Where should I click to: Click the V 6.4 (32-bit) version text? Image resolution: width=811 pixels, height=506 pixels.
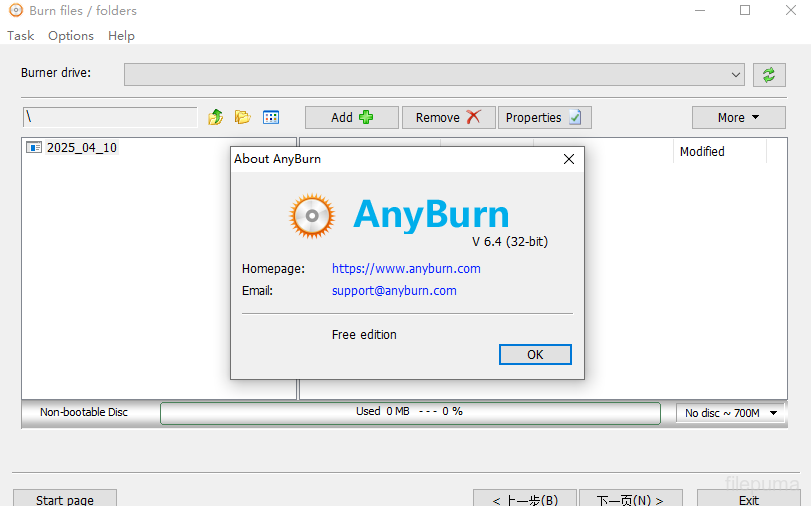point(510,242)
